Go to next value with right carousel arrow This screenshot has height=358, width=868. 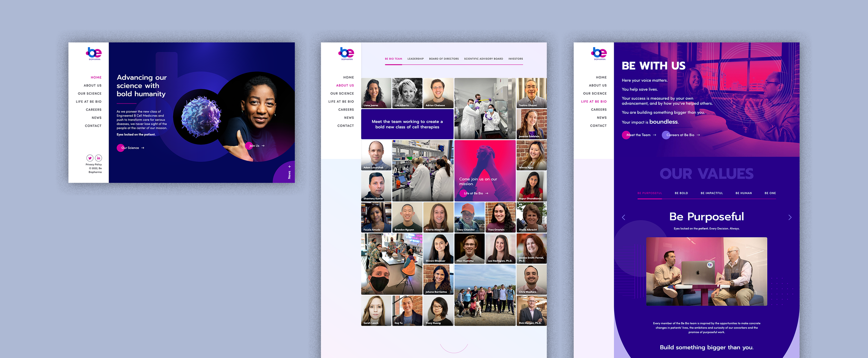pos(790,217)
